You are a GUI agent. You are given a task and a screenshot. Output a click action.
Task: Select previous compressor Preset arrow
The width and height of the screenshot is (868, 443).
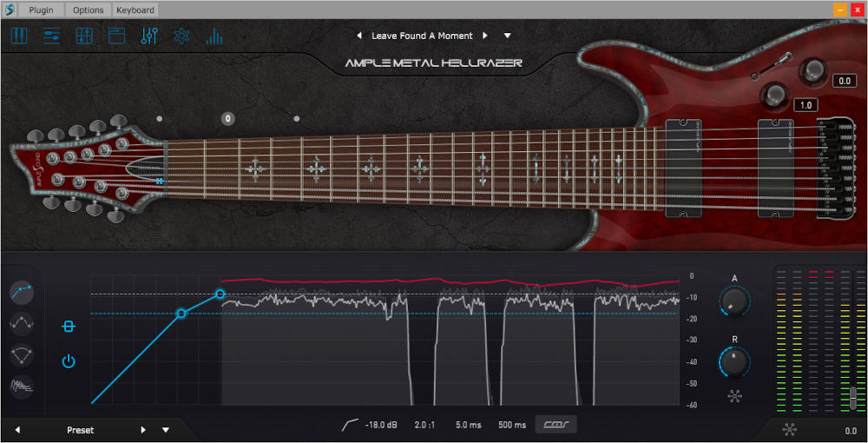coord(17,430)
